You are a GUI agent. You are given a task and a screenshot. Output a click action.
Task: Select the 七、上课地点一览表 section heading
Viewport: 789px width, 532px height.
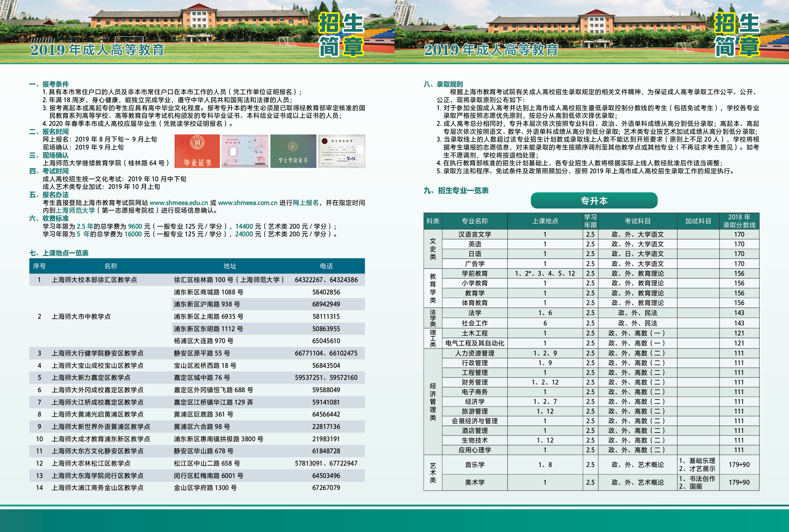click(x=59, y=253)
